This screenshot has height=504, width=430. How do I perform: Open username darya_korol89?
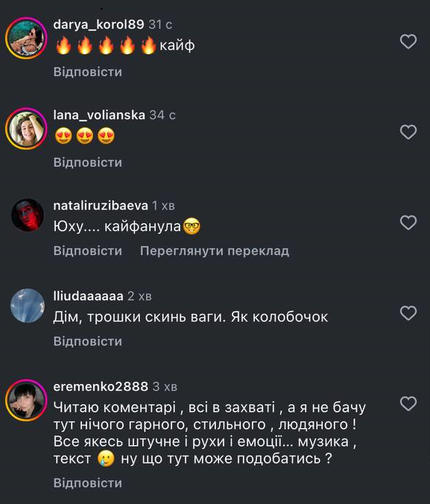click(98, 25)
